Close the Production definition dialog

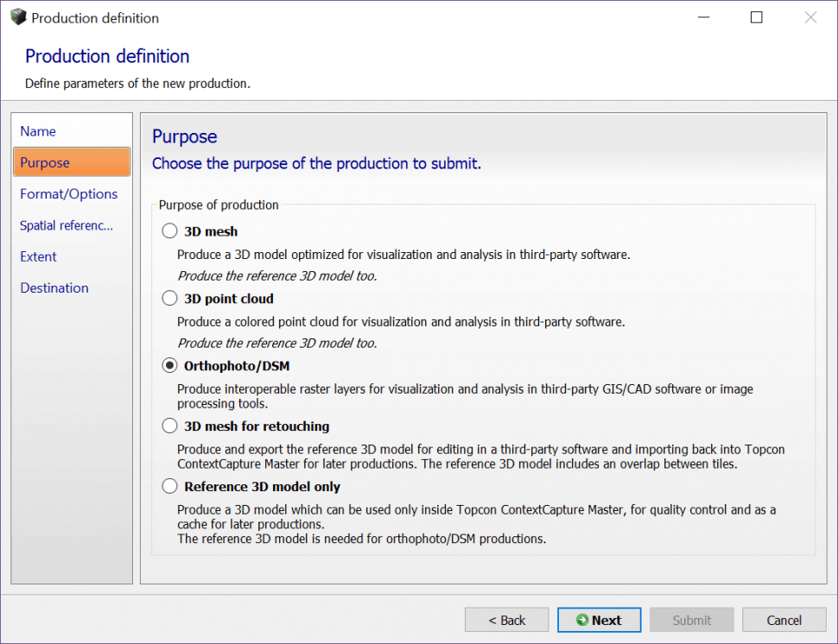tap(810, 17)
